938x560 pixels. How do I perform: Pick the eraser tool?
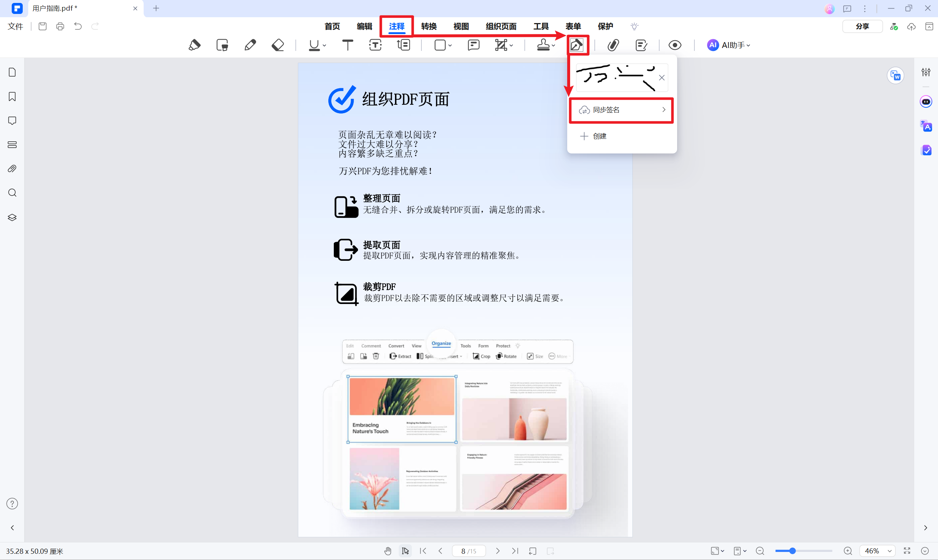[x=277, y=45]
